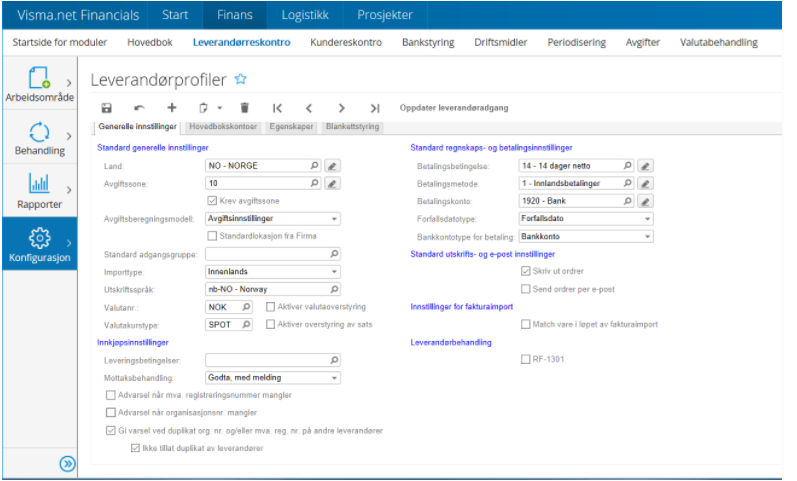The height and width of the screenshot is (481, 797).
Task: Click the trash delete icon
Action: pos(244,108)
